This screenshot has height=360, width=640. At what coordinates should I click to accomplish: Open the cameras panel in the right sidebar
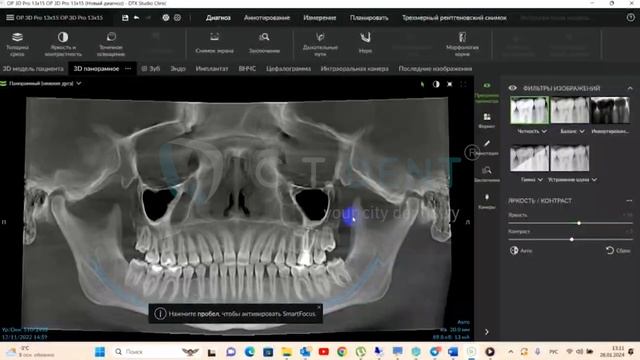[487, 201]
